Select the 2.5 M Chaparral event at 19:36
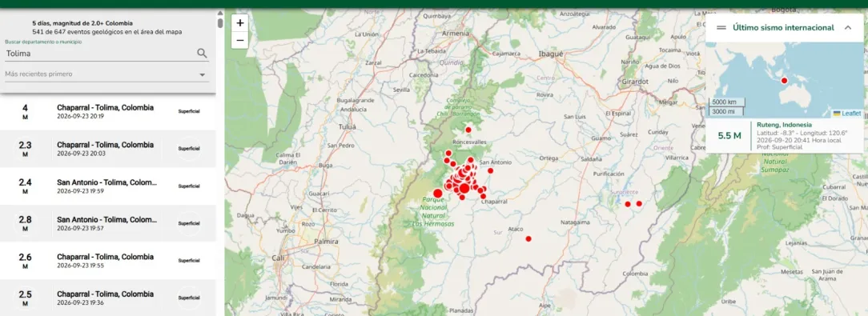The height and width of the screenshot is (316, 868). click(108, 298)
